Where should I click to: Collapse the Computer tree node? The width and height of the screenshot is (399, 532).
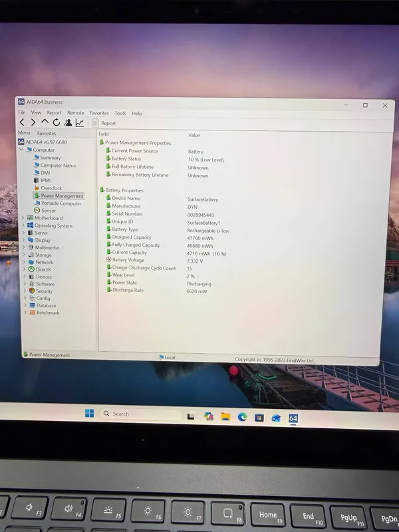click(x=21, y=149)
